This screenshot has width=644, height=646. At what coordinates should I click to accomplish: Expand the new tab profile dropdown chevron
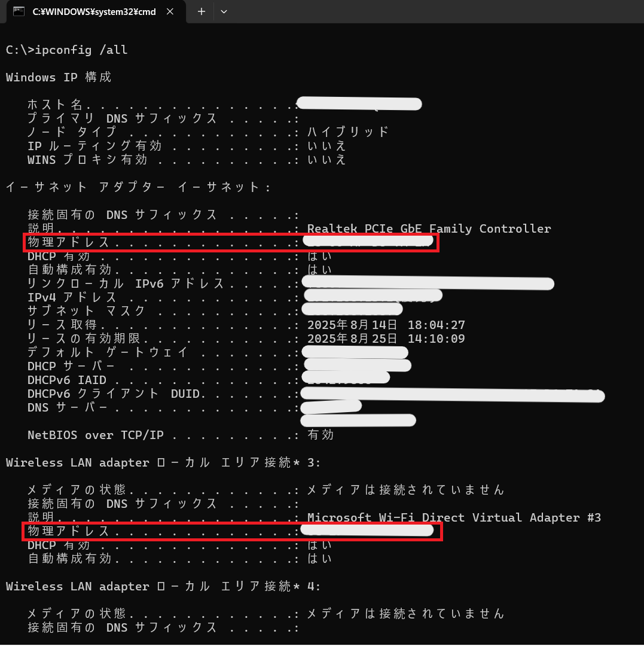pyautogui.click(x=224, y=11)
